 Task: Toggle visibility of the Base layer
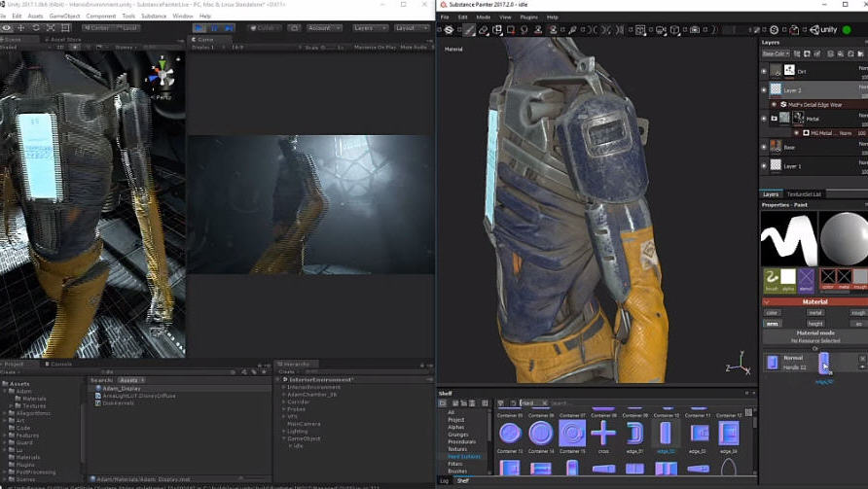pyautogui.click(x=765, y=147)
